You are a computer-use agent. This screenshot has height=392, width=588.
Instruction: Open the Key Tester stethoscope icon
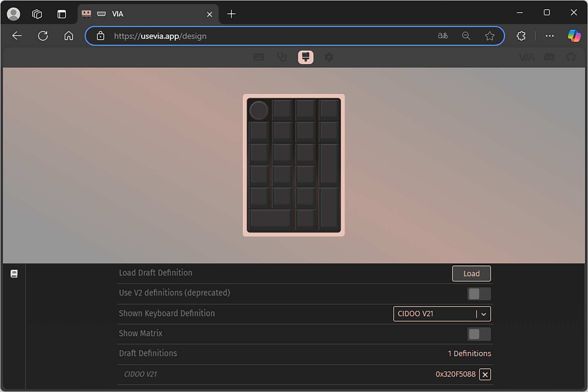[x=282, y=57]
